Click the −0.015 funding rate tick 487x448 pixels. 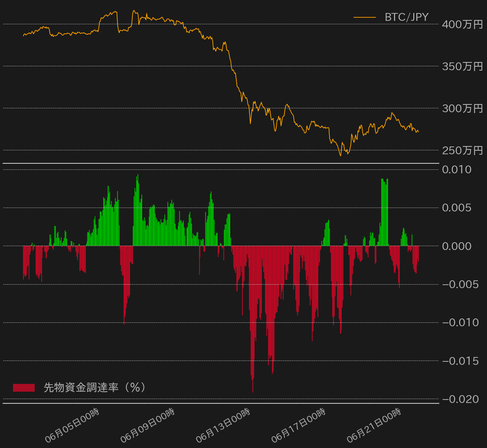(x=460, y=361)
